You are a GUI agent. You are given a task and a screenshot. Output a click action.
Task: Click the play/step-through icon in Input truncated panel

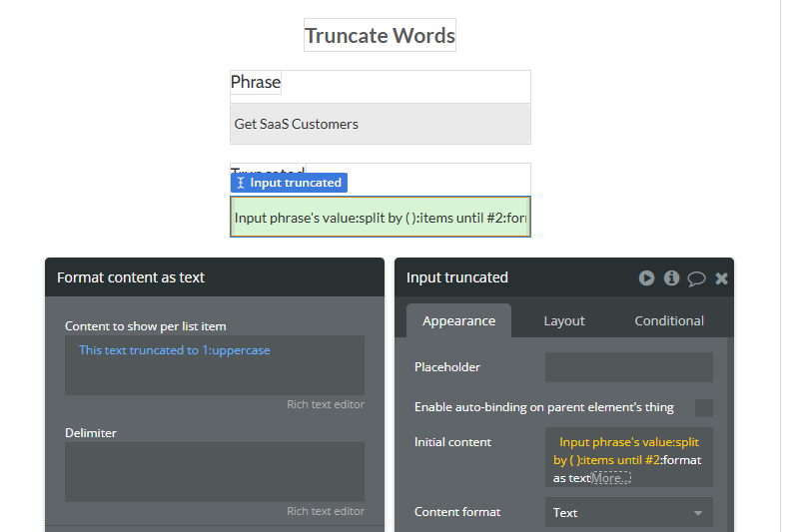click(x=646, y=277)
